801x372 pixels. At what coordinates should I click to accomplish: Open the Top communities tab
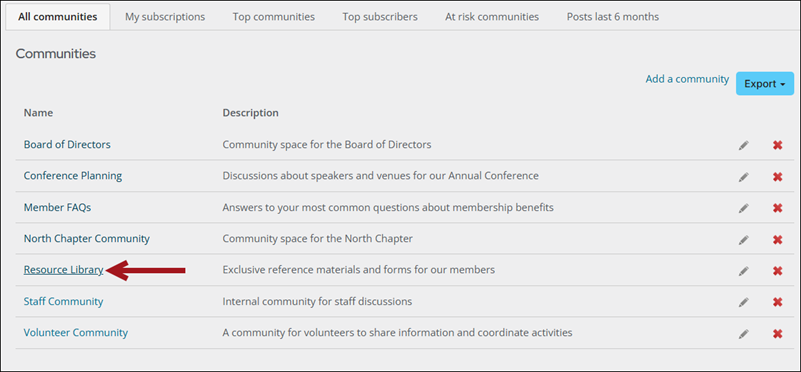point(274,17)
